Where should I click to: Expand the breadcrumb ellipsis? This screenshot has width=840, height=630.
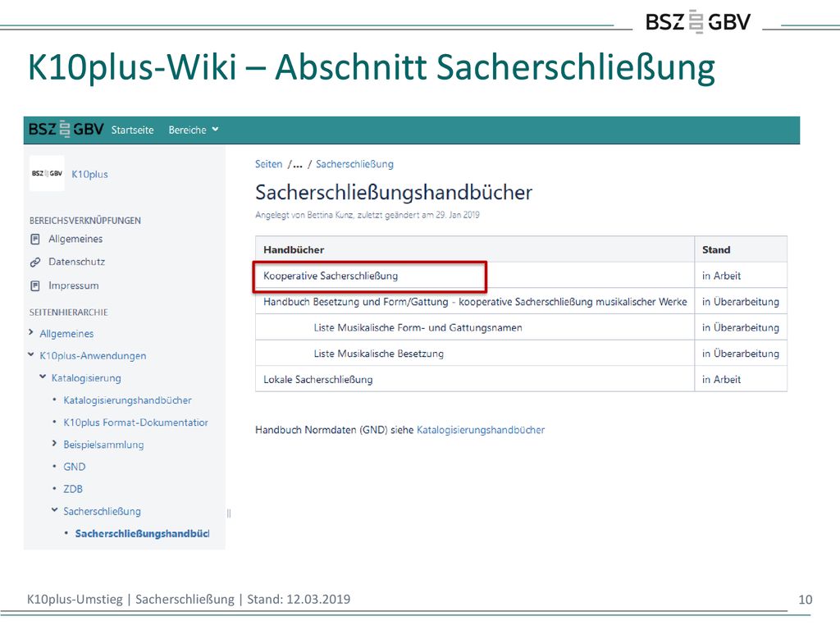[297, 164]
